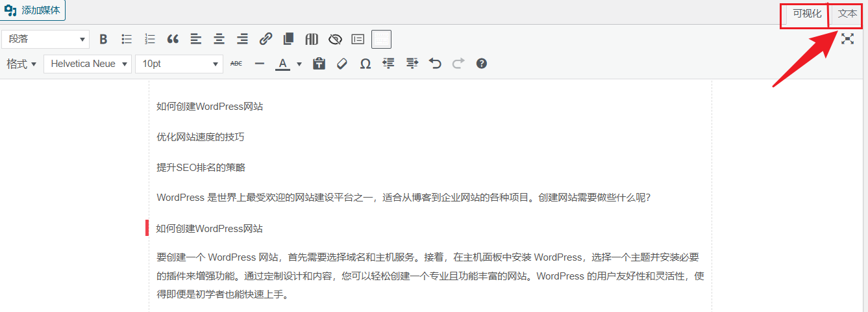Viewport: 868px width, 312px height.
Task: Switch to the 文本 editor tab
Action: (847, 14)
